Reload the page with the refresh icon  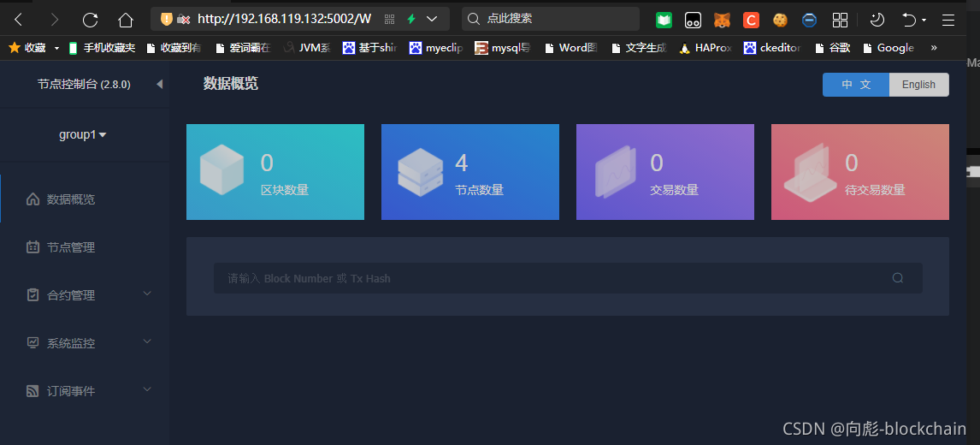(x=90, y=20)
